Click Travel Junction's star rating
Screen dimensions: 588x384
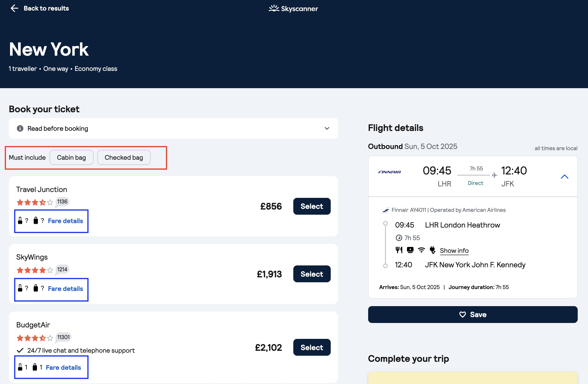(x=35, y=203)
